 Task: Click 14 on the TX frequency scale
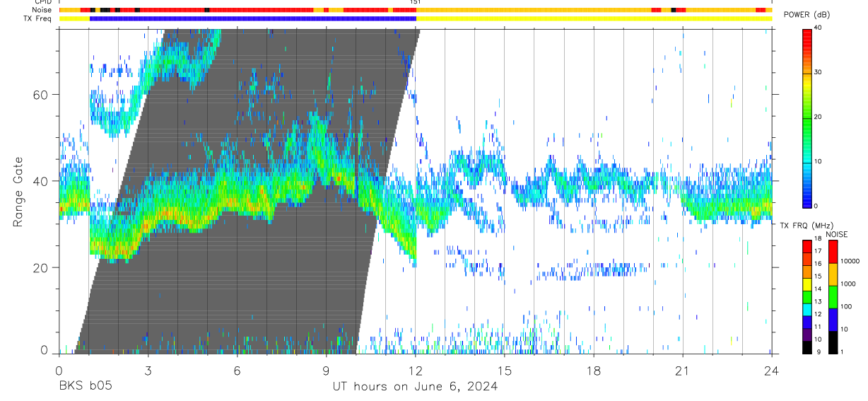(819, 289)
